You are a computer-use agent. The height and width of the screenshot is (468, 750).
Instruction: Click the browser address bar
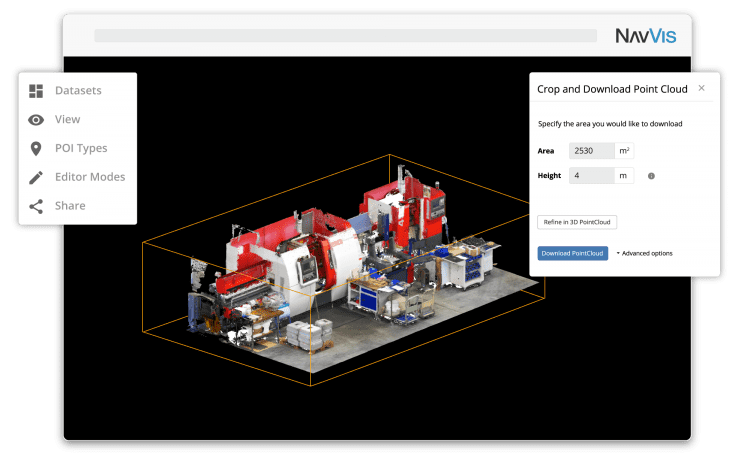[345, 36]
